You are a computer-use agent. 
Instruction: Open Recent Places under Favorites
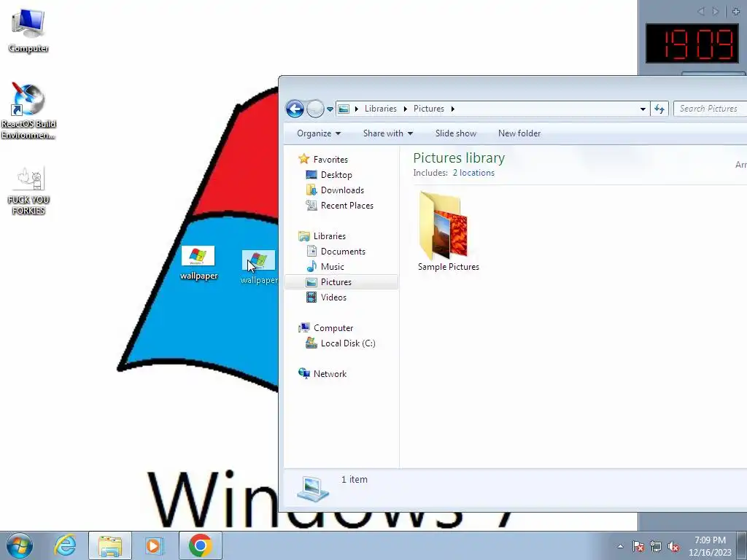[347, 205]
